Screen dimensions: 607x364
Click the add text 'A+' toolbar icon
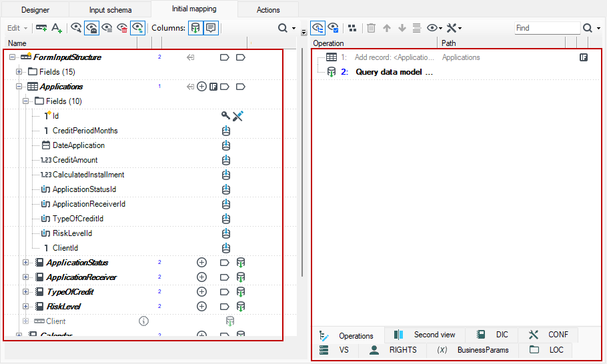(x=57, y=28)
